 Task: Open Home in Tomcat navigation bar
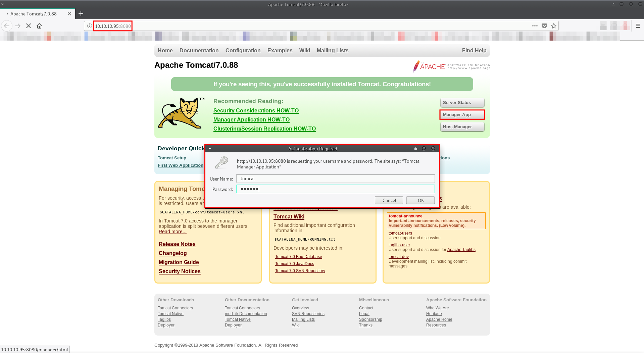[x=165, y=50]
